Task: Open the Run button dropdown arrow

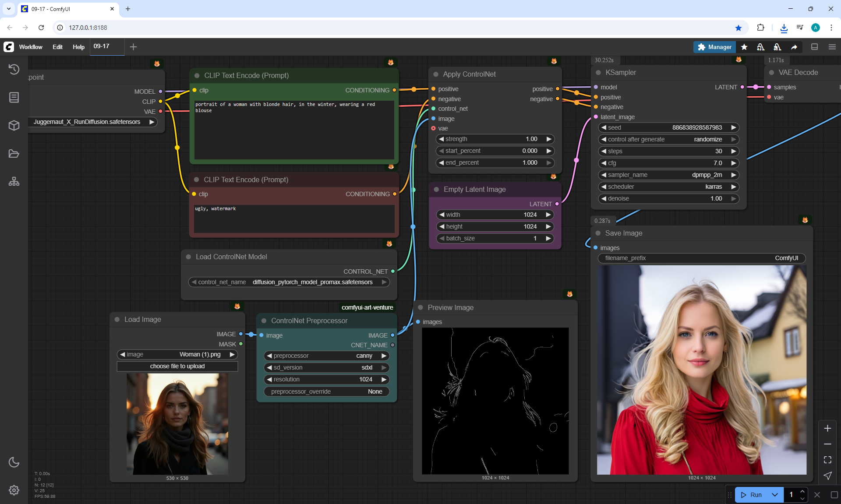Action: click(x=775, y=495)
